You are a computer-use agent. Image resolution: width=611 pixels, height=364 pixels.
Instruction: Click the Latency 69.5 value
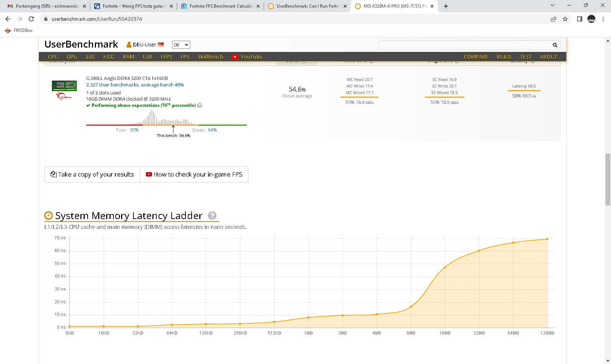[524, 86]
